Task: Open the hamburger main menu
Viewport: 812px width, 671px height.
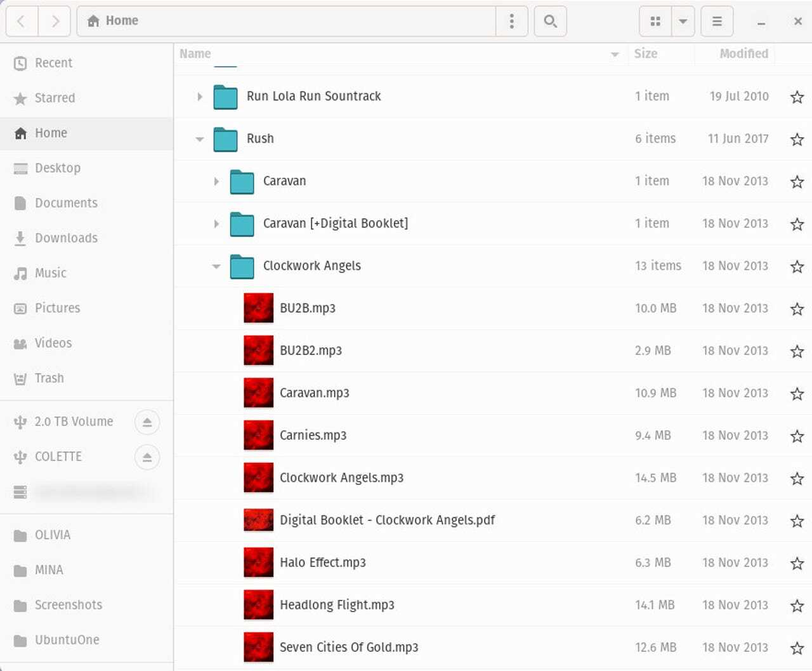Action: 717,22
